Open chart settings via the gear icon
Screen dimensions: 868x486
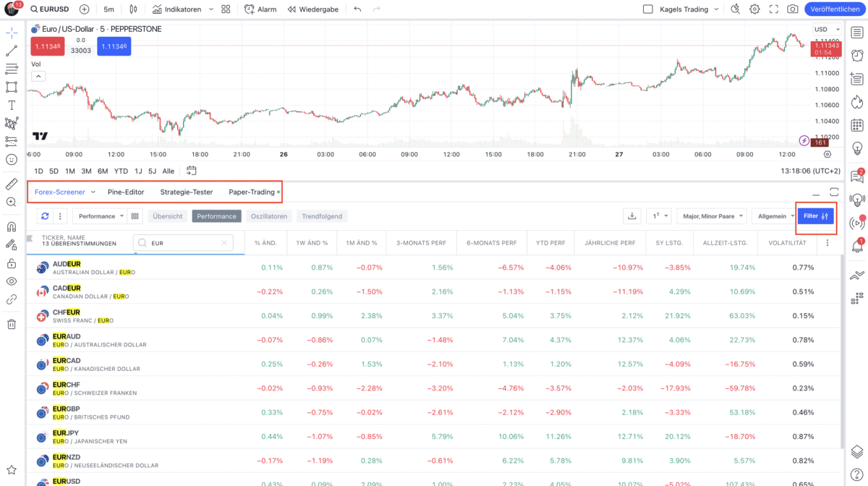click(754, 9)
